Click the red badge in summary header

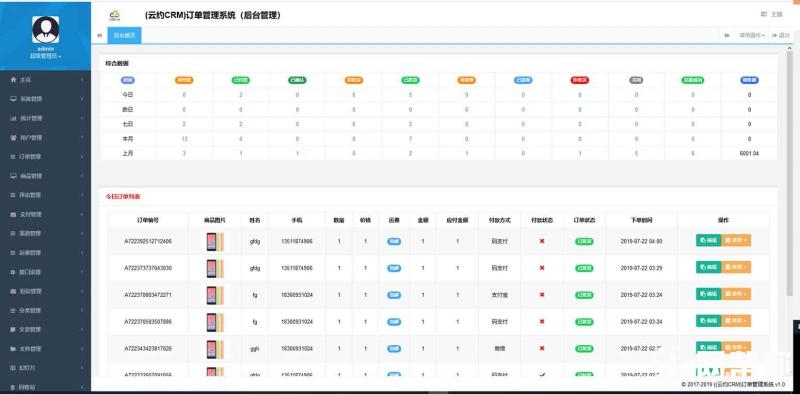tap(579, 80)
